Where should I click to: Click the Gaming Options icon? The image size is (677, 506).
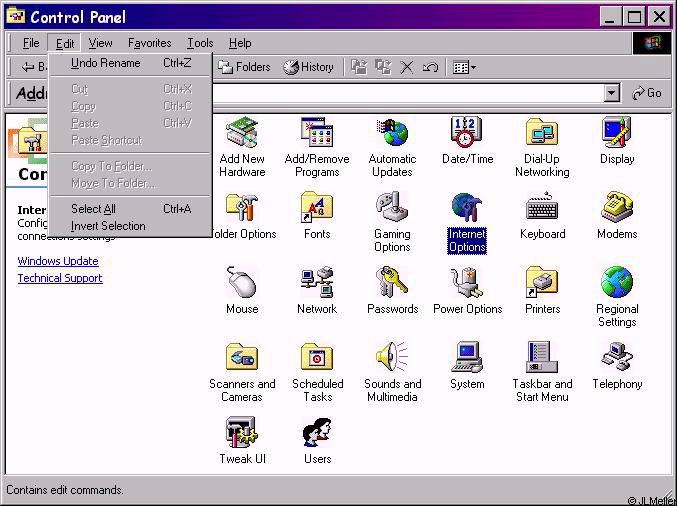(391, 207)
